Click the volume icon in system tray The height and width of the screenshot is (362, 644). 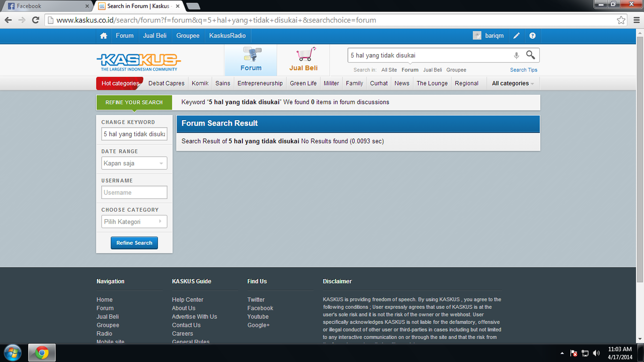597,353
